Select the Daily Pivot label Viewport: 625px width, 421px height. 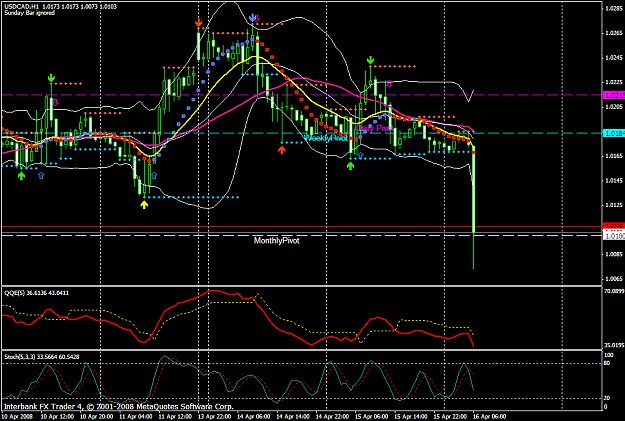point(375,128)
